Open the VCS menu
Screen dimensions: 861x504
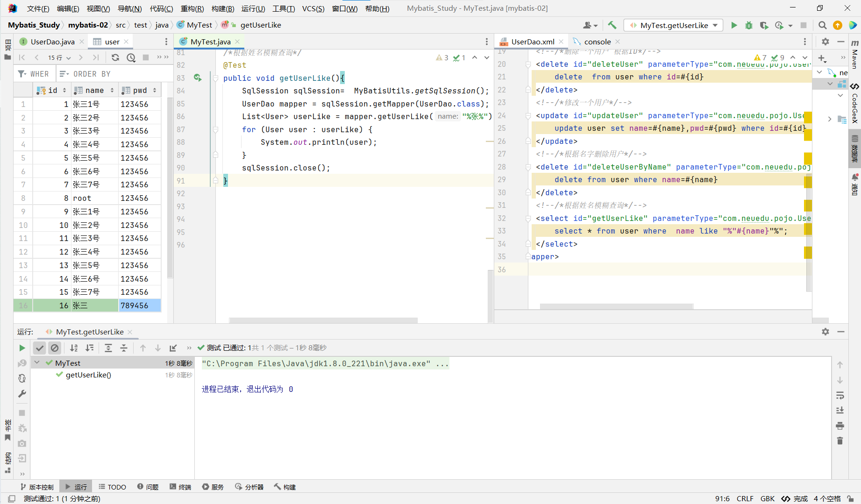(313, 8)
